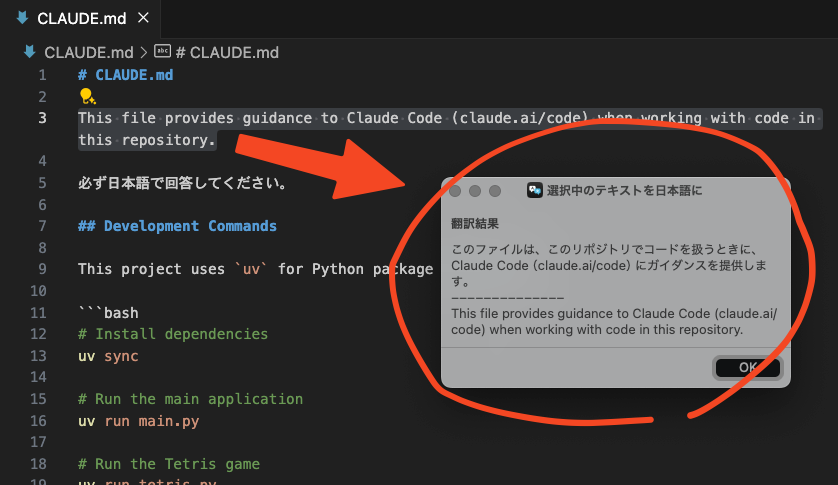Click line number 16 in the gutter
The image size is (838, 485).
[x=38, y=421]
